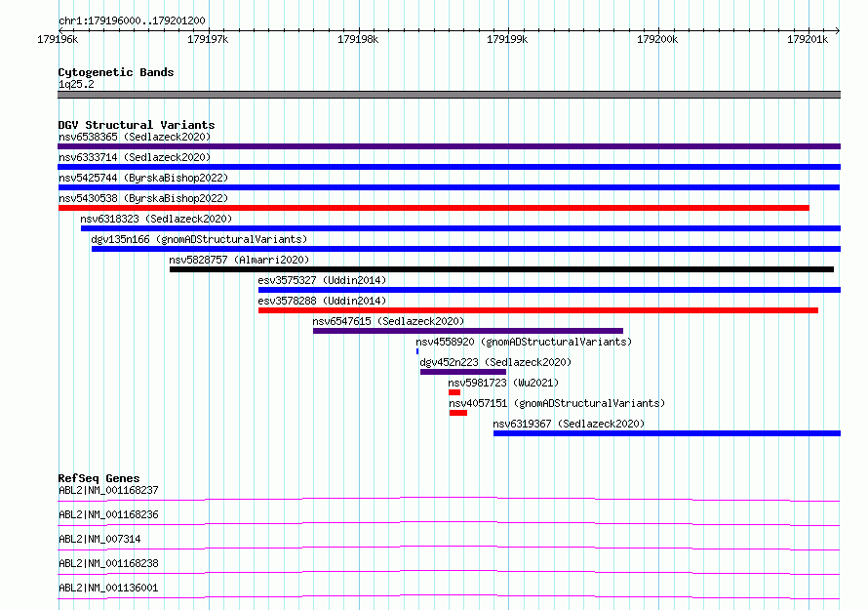Click the 1q25.2 band label
868x610 pixels.
(x=76, y=84)
